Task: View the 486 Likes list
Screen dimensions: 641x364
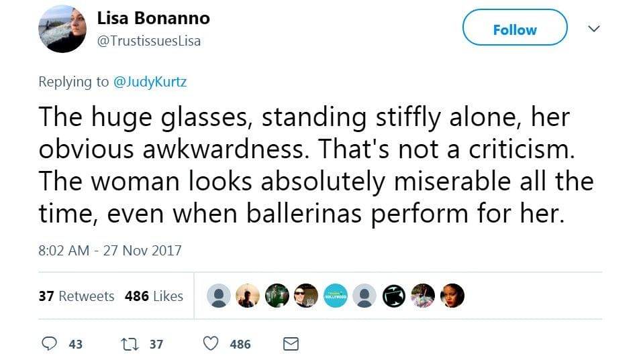Action: (154, 296)
